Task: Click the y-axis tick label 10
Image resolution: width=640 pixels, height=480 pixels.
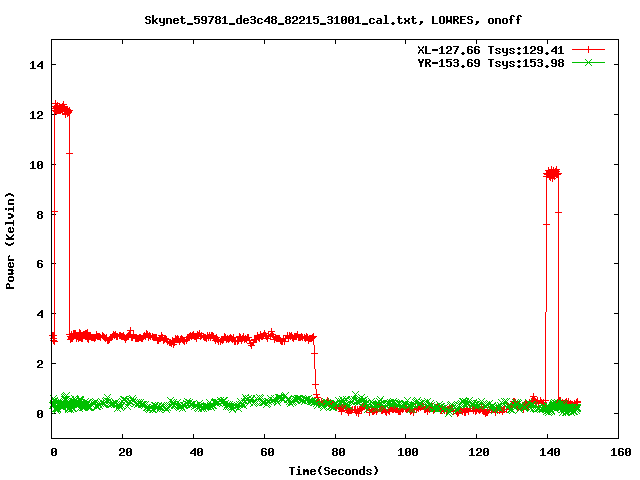Action: pyautogui.click(x=36, y=164)
